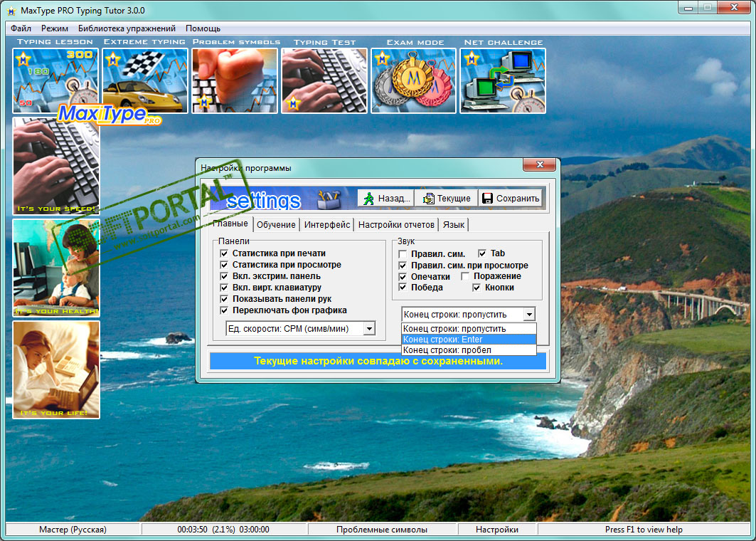756x541 pixels.
Task: Switch to the Настройки отчетов tab
Action: click(396, 225)
